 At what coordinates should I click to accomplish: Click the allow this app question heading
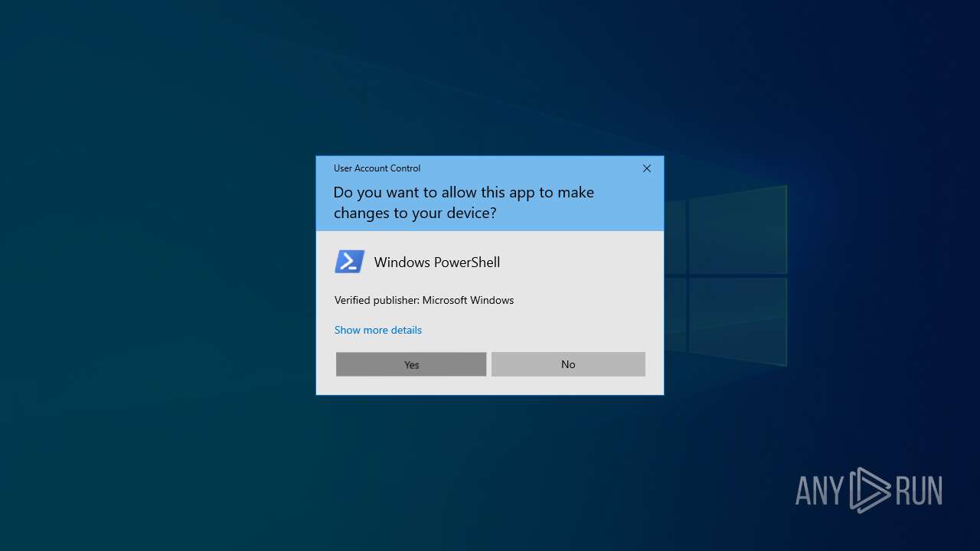click(x=464, y=203)
